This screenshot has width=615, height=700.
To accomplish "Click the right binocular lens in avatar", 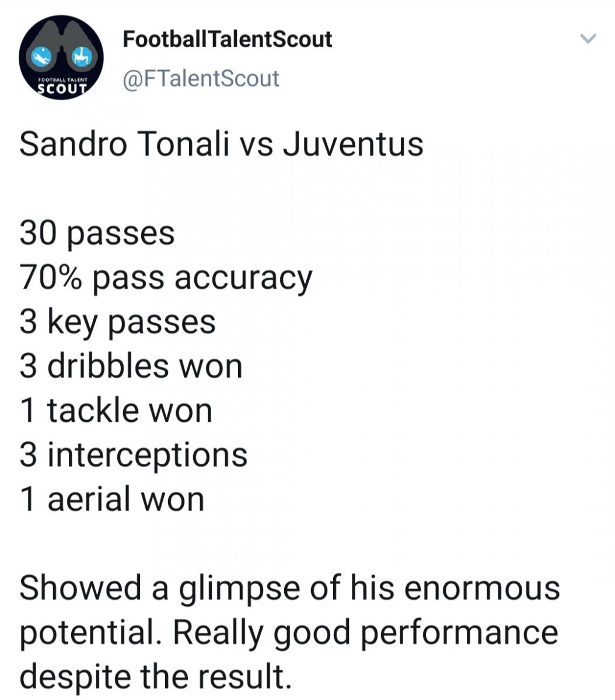I will [x=81, y=57].
